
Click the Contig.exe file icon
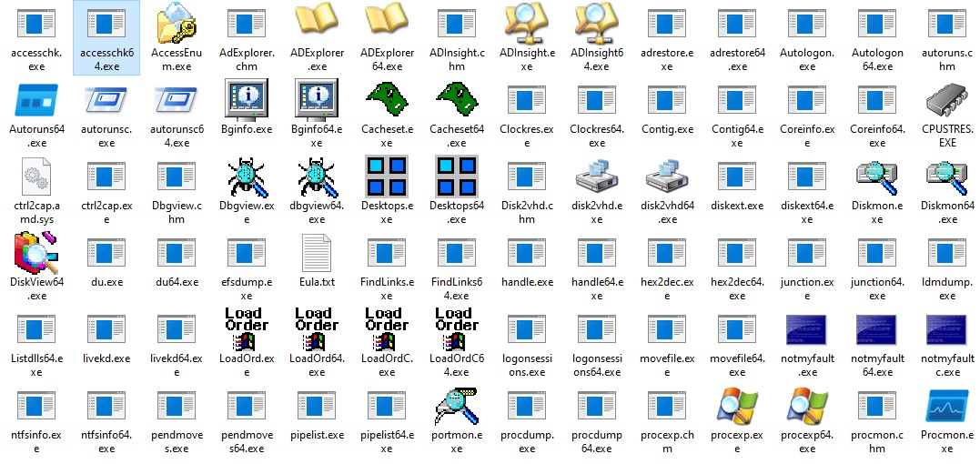667,99
